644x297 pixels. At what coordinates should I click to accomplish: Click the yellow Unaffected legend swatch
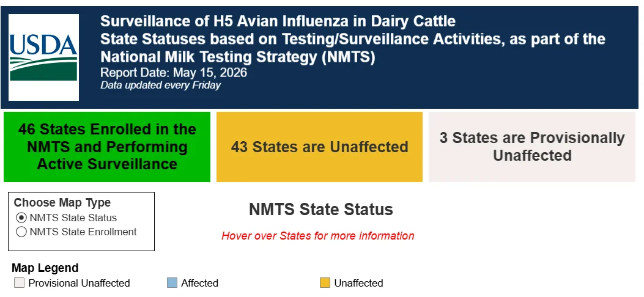point(325,283)
